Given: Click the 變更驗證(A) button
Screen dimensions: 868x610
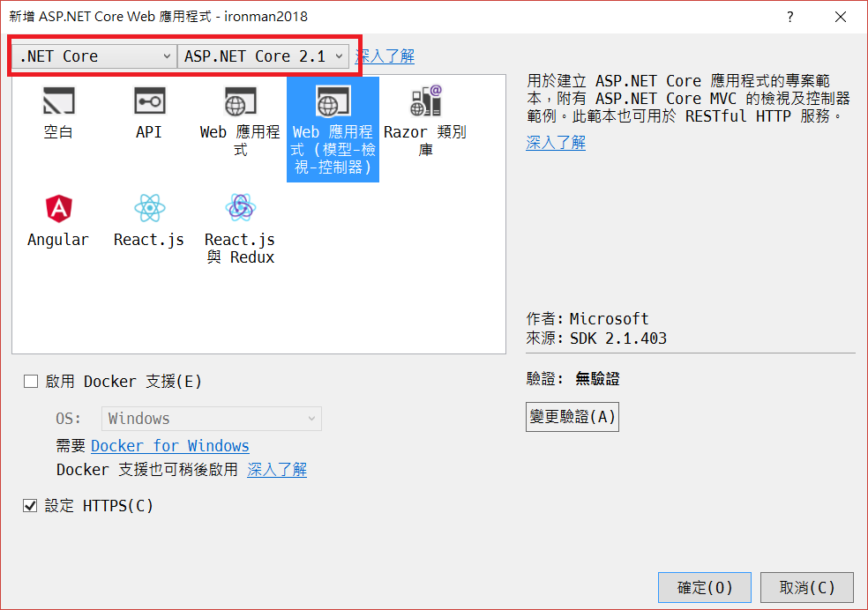Looking at the screenshot, I should pyautogui.click(x=572, y=417).
